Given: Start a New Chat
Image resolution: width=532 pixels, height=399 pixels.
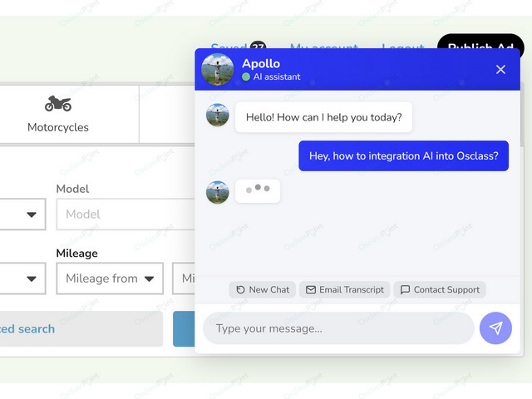Looking at the screenshot, I should coord(263,290).
